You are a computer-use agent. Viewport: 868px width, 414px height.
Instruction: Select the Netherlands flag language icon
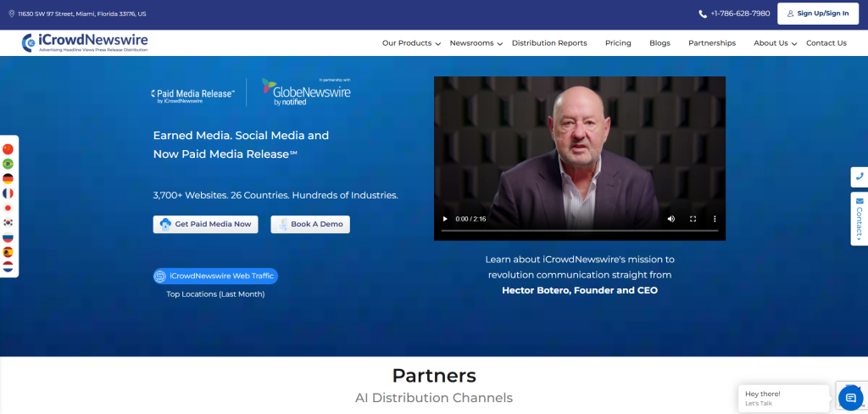tap(8, 266)
